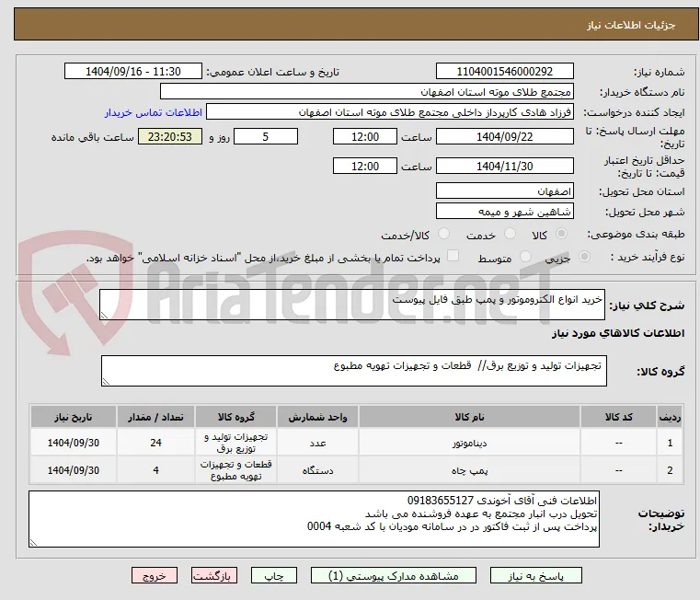Screen dimensions: 700x600
Task: Toggle the اسناد خزانه اسلامی payment checkbox
Action: (x=453, y=256)
